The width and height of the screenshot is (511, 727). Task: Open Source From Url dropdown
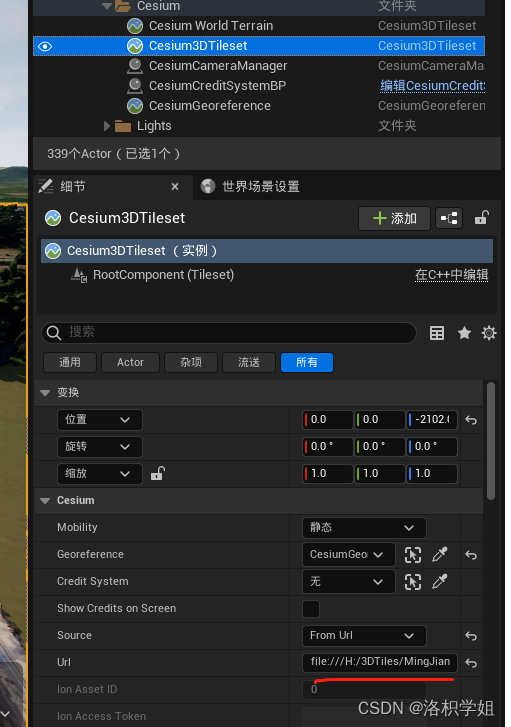(364, 636)
